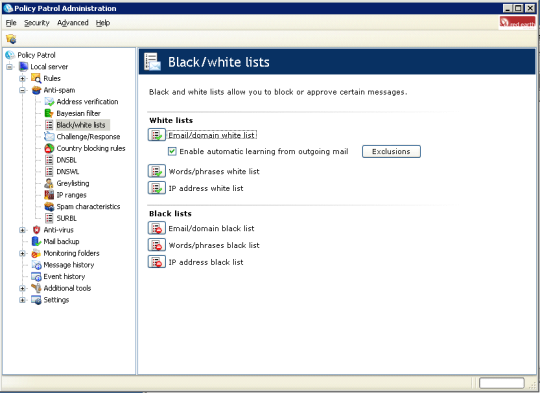Expand the Additional tools tree node
Screen dimensions: 540x393
22,288
